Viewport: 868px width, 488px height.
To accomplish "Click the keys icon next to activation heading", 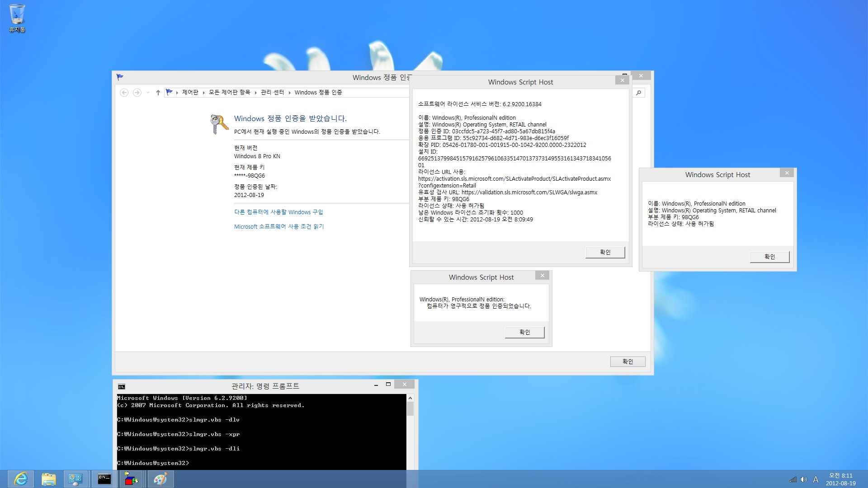I will [x=219, y=124].
